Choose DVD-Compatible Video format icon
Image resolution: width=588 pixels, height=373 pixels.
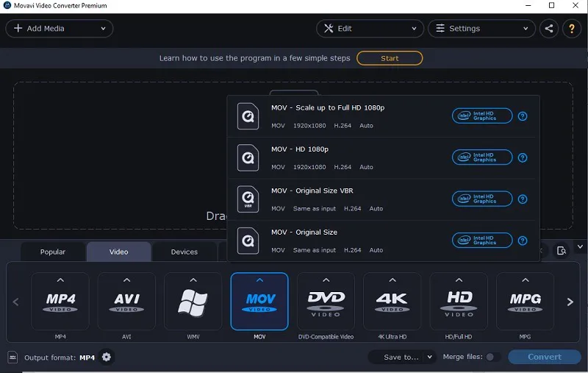[326, 303]
